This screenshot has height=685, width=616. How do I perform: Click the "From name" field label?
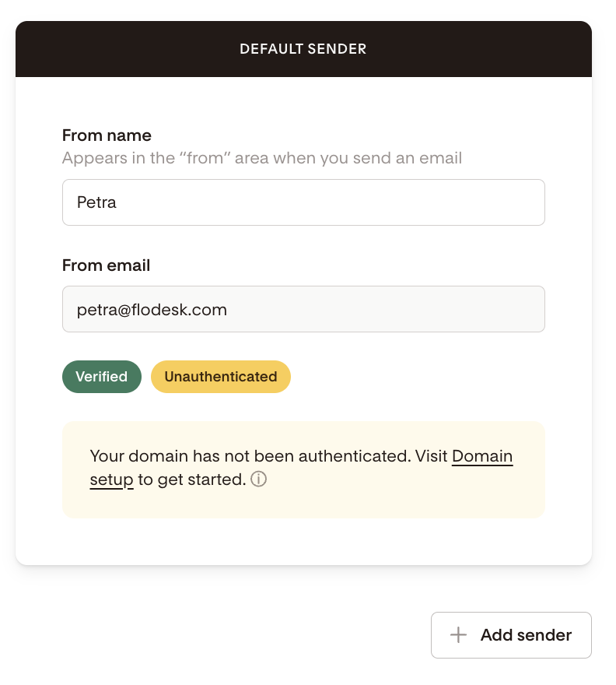(107, 135)
